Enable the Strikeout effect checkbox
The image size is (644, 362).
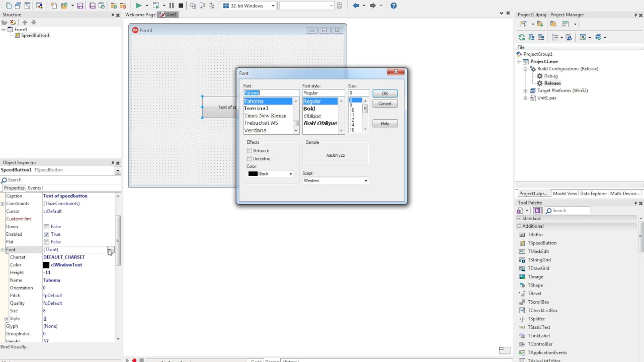(x=250, y=151)
